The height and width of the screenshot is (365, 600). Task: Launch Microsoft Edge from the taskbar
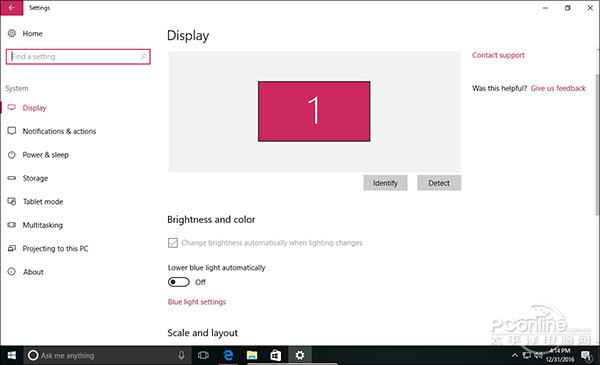tap(228, 355)
